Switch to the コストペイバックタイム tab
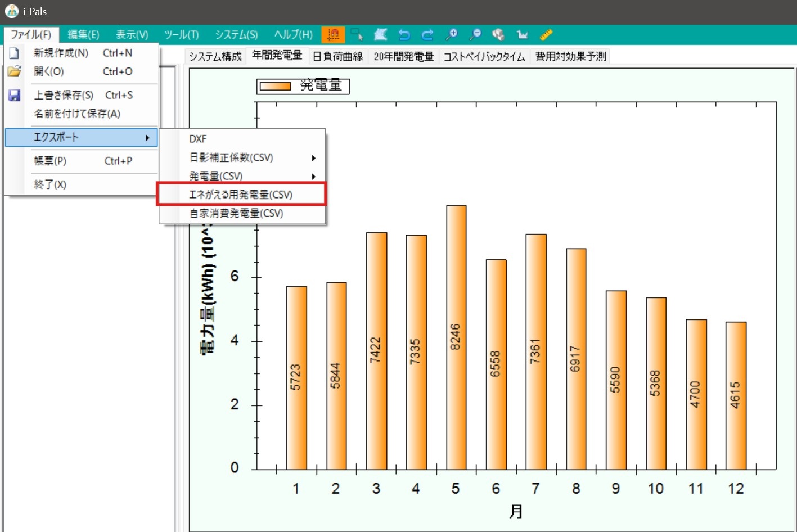 click(x=484, y=56)
